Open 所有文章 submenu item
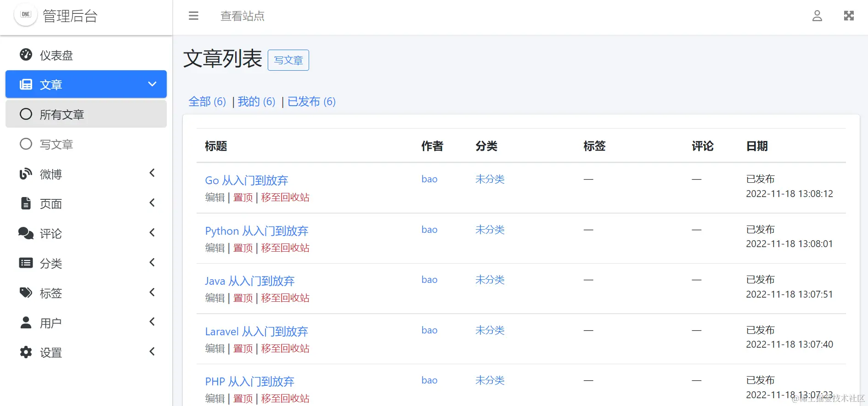Screen dimensions: 868x406 (x=86, y=114)
